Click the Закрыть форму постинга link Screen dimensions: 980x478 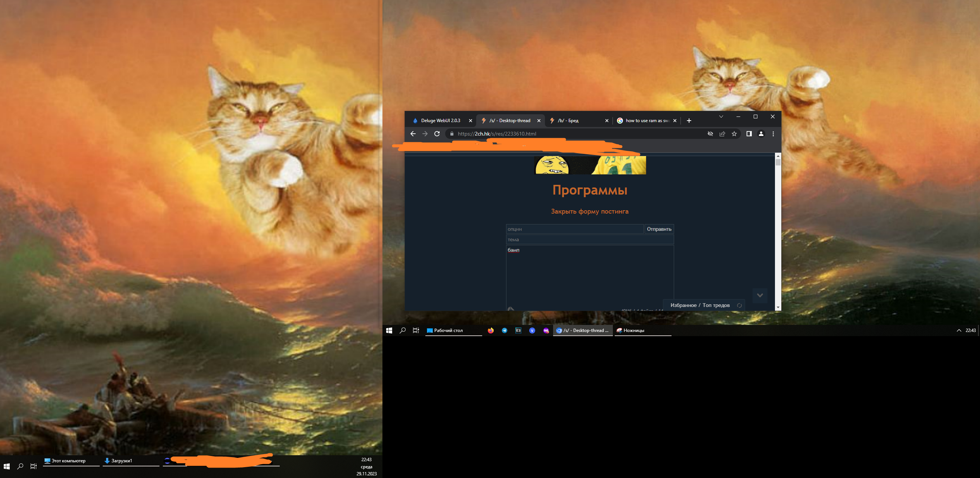590,211
